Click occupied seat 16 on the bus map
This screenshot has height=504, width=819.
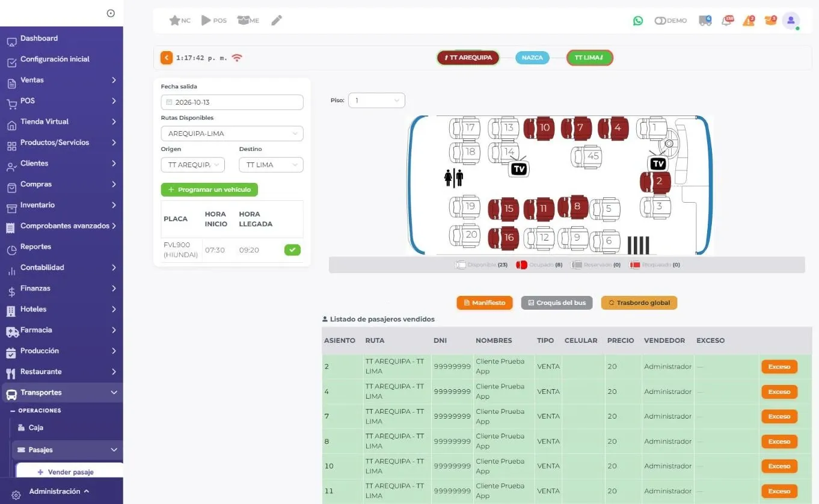(x=503, y=238)
